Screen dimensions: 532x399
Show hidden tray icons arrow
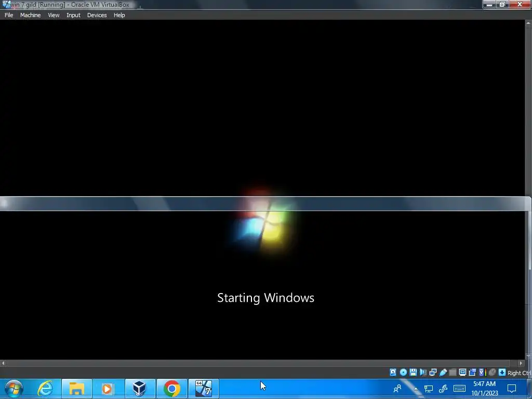pyautogui.click(x=416, y=389)
